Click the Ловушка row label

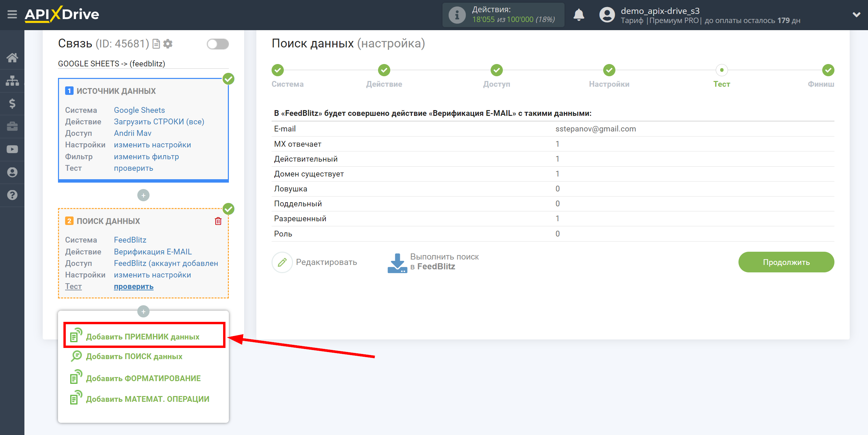291,189
